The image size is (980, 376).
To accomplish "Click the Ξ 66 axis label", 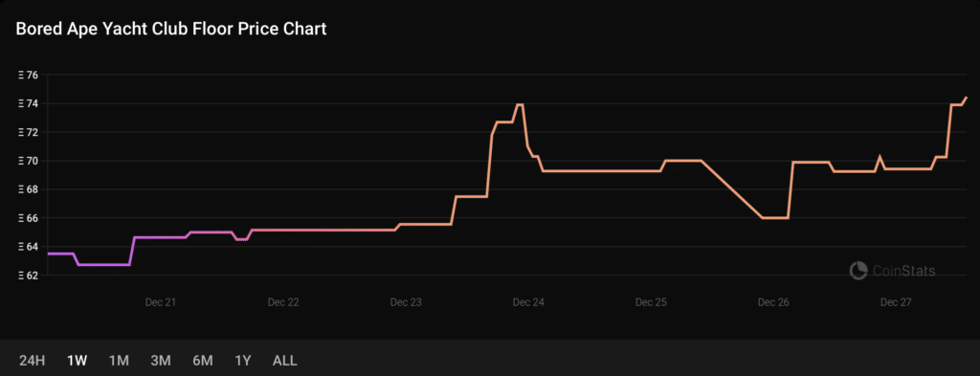I will click(29, 218).
